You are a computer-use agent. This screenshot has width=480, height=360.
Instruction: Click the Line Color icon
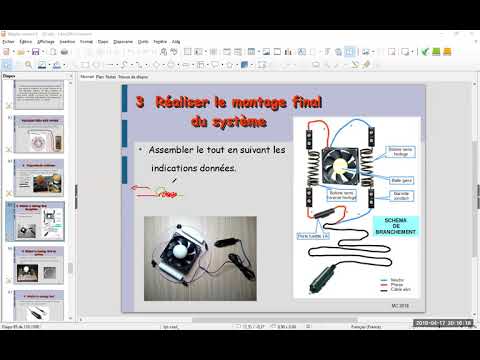[x=42, y=65]
